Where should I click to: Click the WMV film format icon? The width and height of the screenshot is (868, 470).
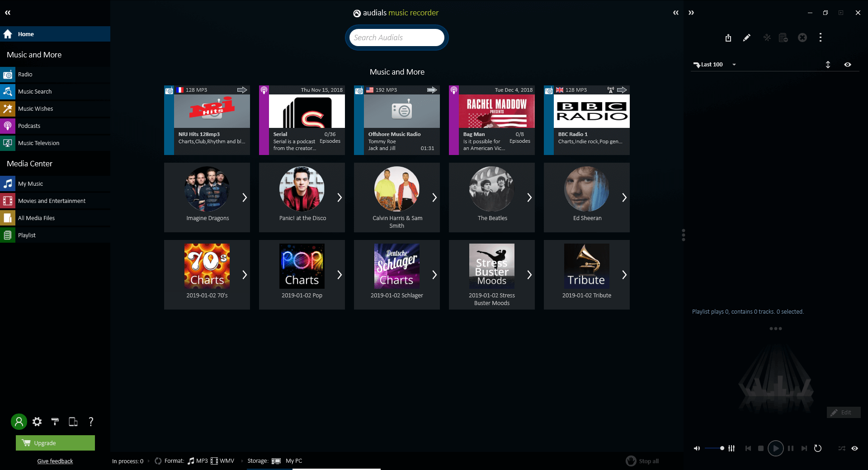click(x=214, y=461)
